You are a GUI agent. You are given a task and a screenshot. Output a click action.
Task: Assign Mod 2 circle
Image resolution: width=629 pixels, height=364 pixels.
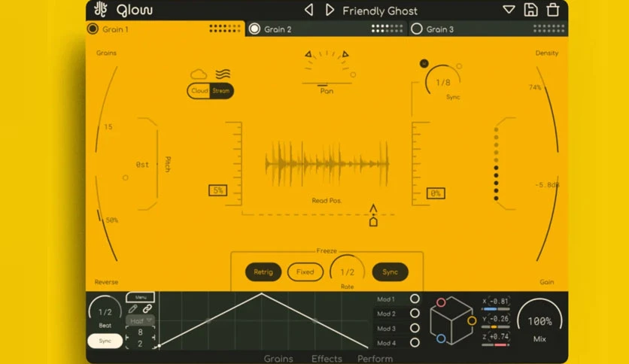pos(415,313)
